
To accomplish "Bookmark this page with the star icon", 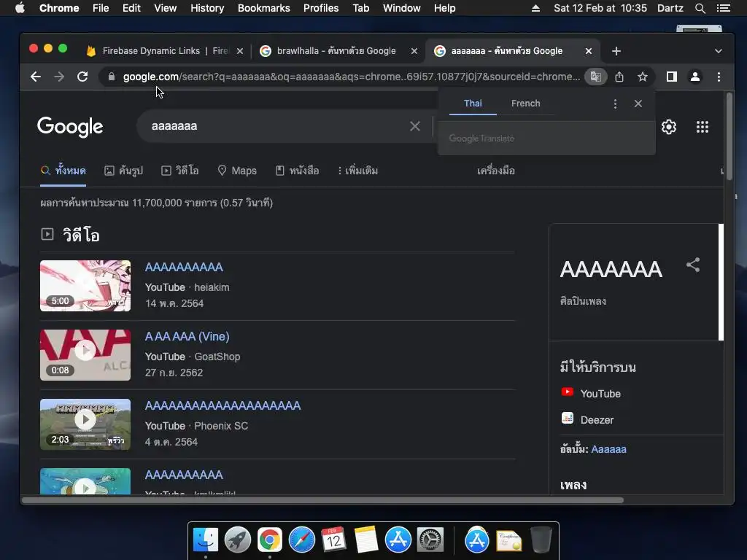I will click(643, 77).
